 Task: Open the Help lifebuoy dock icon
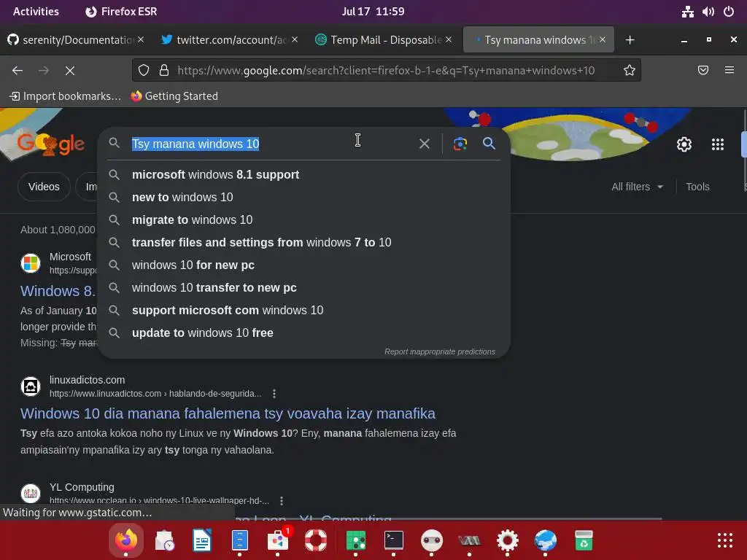tap(316, 541)
